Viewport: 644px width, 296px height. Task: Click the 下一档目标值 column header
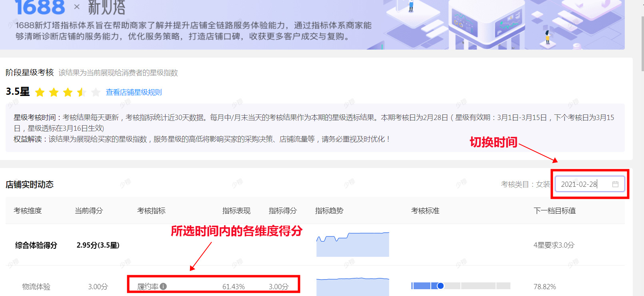click(x=555, y=211)
